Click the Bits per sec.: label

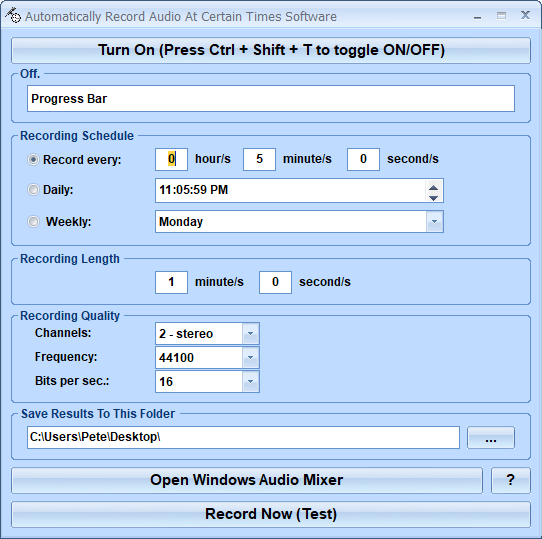tap(72, 381)
